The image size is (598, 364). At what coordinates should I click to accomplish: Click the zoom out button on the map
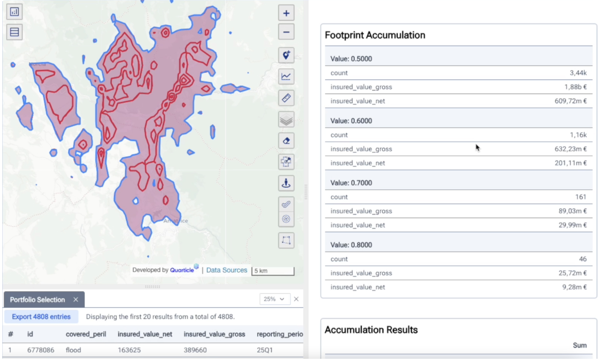click(286, 32)
